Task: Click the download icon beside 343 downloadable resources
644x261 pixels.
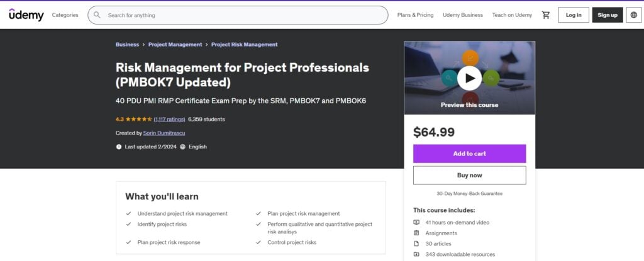Action: click(x=416, y=255)
